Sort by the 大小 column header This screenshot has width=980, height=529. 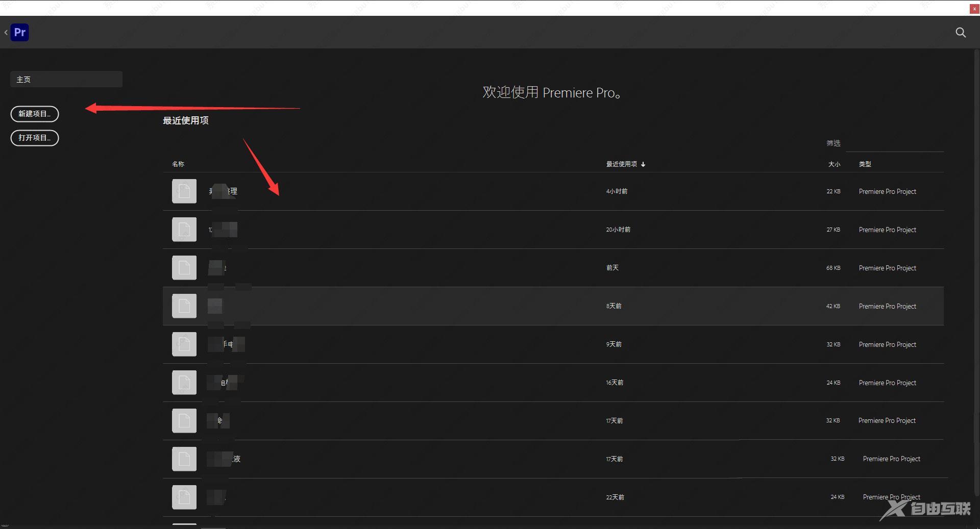coord(834,164)
